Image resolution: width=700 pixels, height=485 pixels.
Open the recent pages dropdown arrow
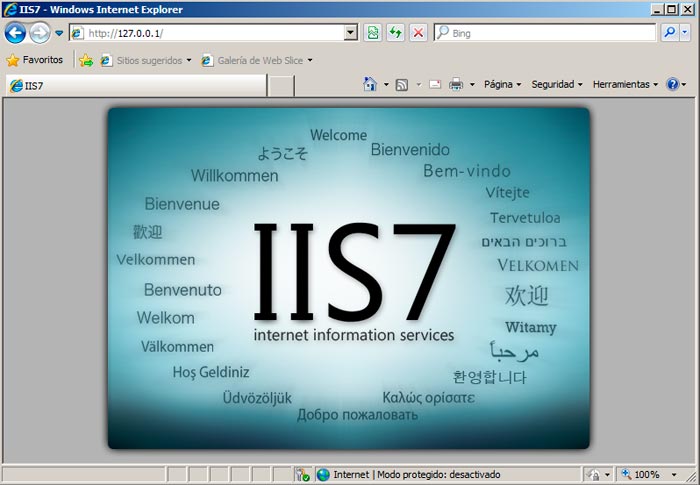click(59, 33)
